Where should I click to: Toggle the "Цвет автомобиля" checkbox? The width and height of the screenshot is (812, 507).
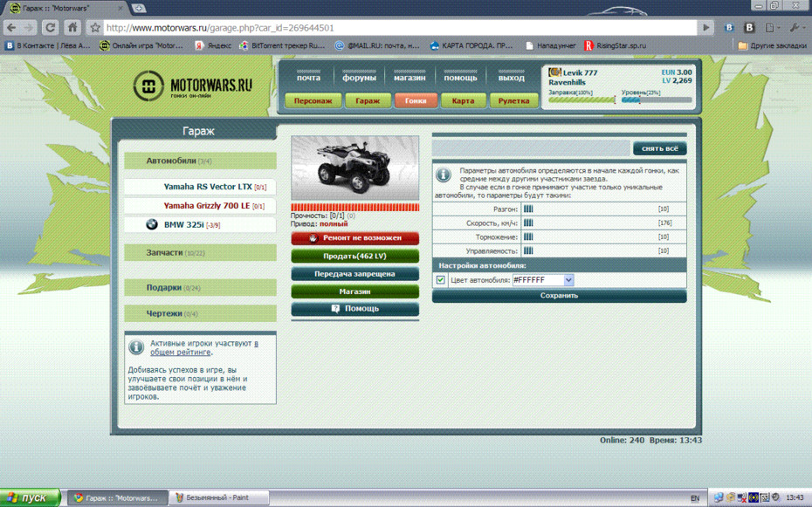coord(441,280)
